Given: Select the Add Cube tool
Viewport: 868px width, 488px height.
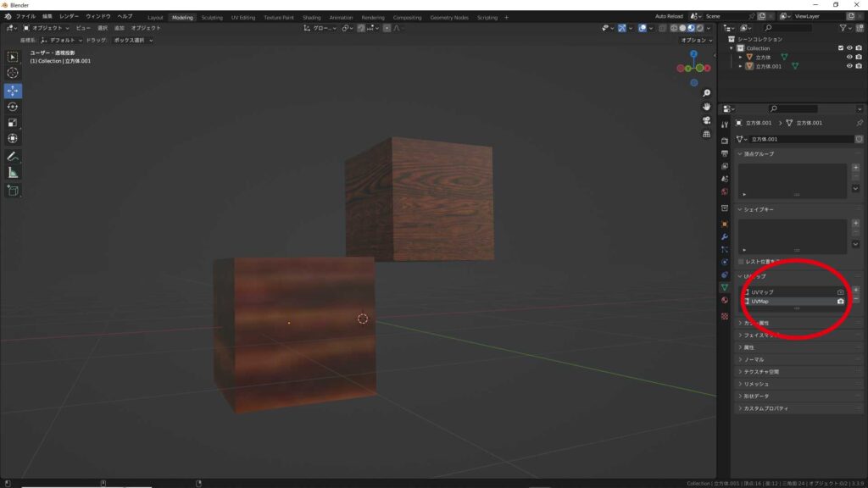Looking at the screenshot, I should (13, 188).
